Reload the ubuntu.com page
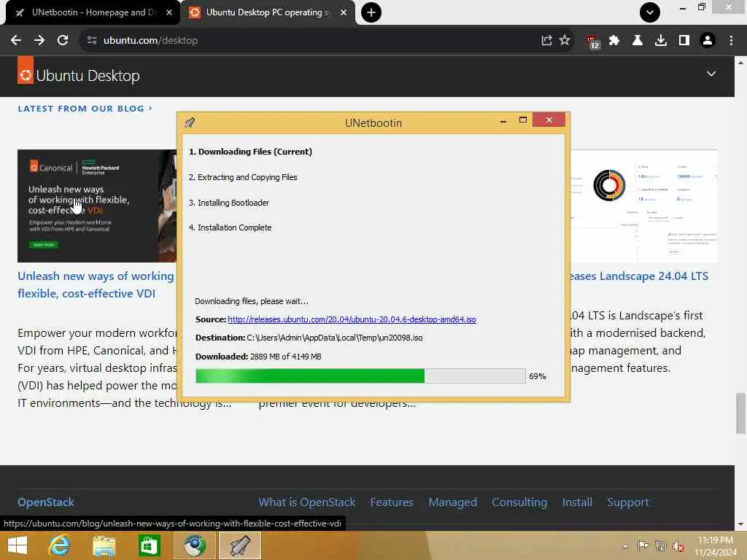This screenshot has height=560, width=747. (x=63, y=41)
